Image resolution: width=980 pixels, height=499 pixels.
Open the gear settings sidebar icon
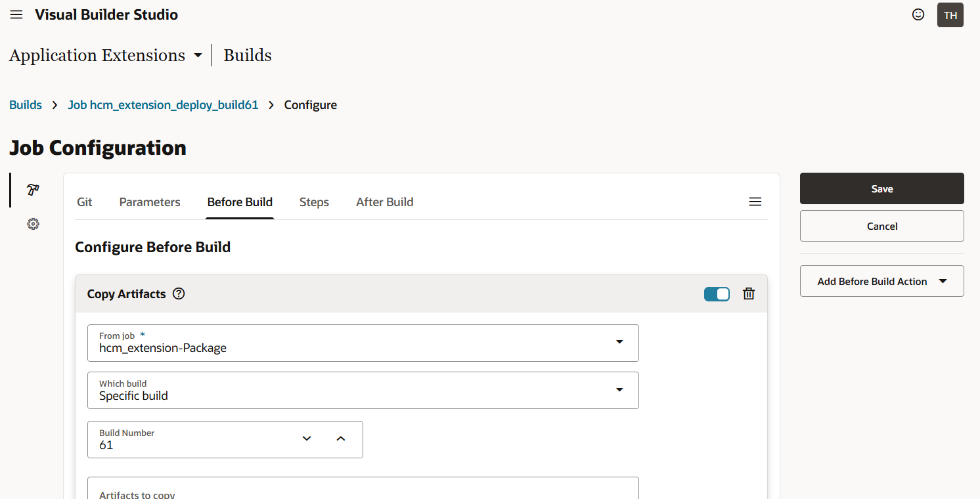(x=33, y=225)
